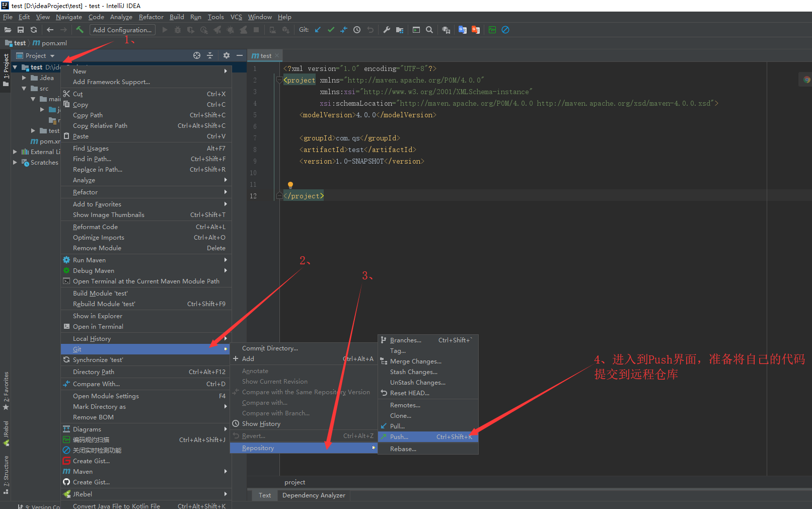Choose Stash Changes... menu entry

tap(428, 372)
